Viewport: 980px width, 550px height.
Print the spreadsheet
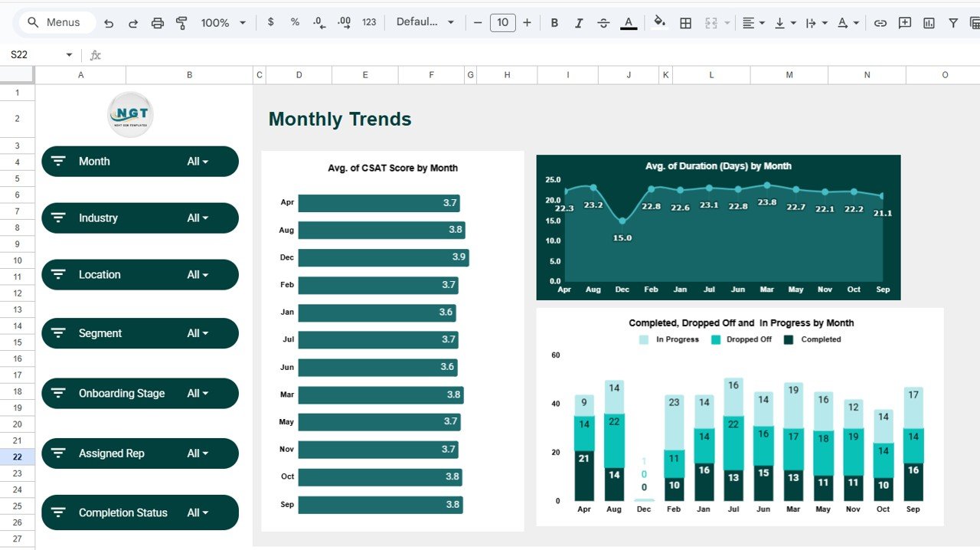(x=157, y=22)
